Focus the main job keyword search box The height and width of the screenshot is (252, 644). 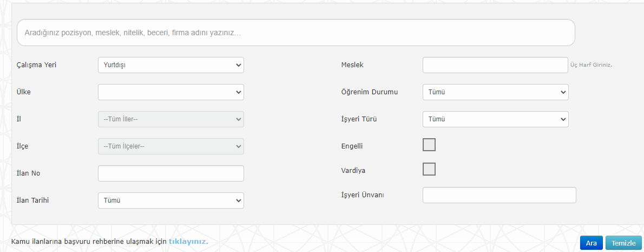click(x=295, y=33)
